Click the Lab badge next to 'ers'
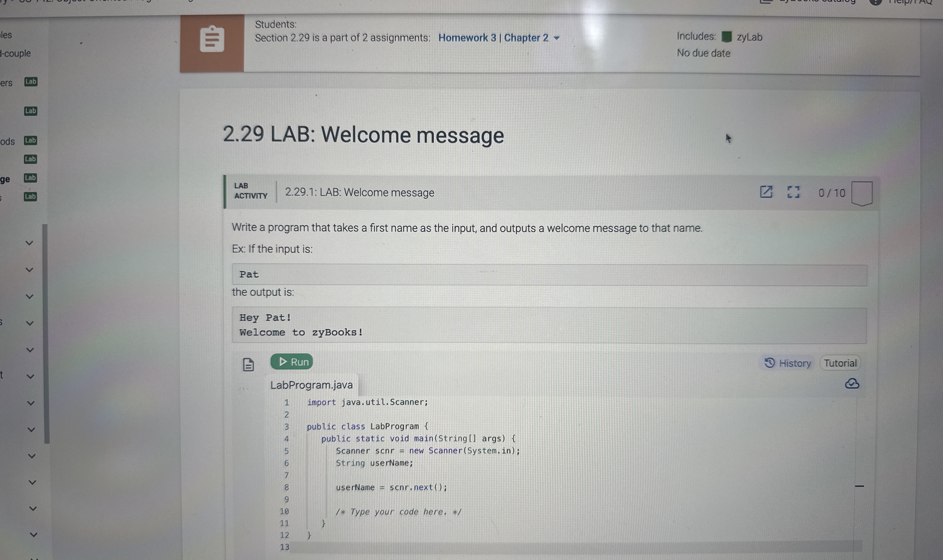Screen dimensions: 943x560 click(x=31, y=82)
